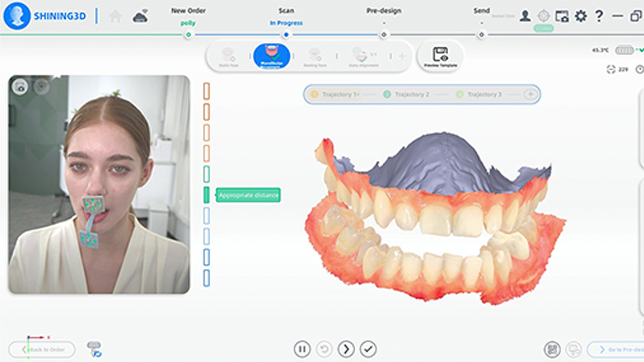Open the Preview Template view
Image resolution: width=644 pixels, height=362 pixels.
440,57
